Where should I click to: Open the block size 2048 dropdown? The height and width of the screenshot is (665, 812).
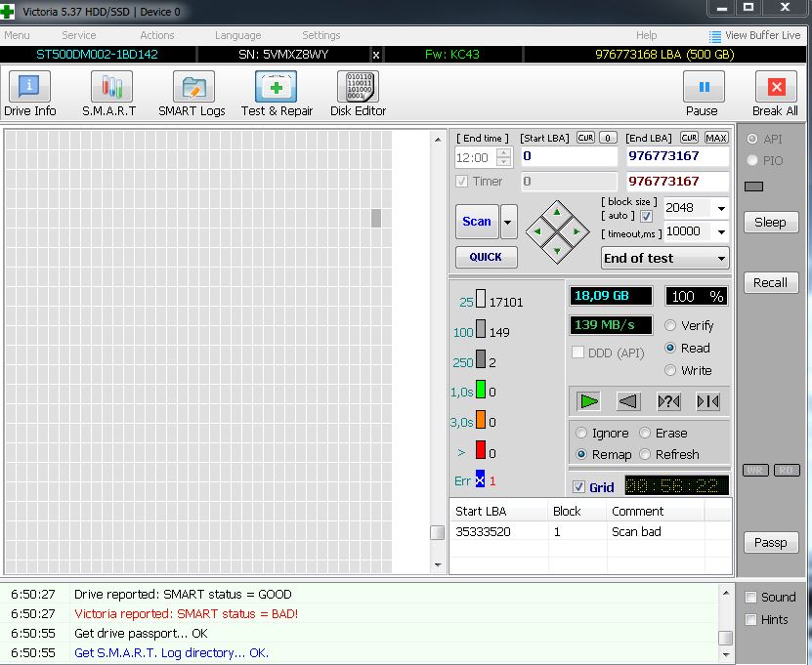pos(721,208)
